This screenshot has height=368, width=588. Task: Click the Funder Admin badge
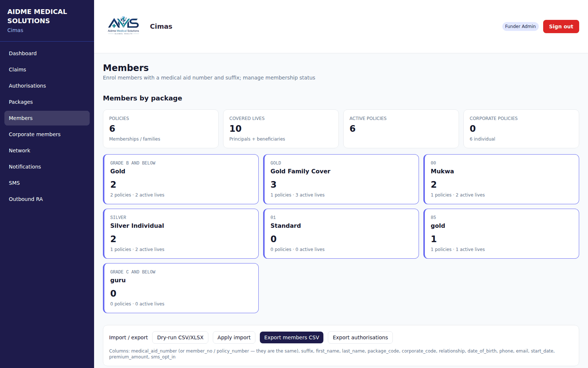(x=520, y=26)
